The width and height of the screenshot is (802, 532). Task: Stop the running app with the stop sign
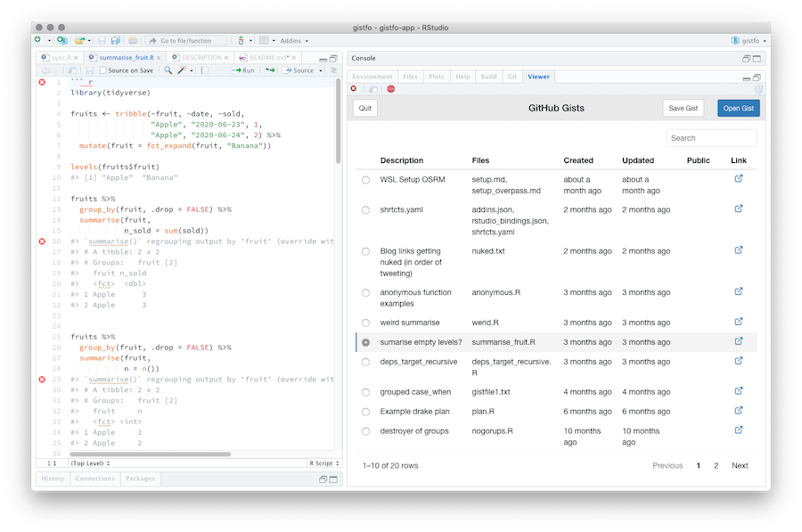(x=391, y=89)
